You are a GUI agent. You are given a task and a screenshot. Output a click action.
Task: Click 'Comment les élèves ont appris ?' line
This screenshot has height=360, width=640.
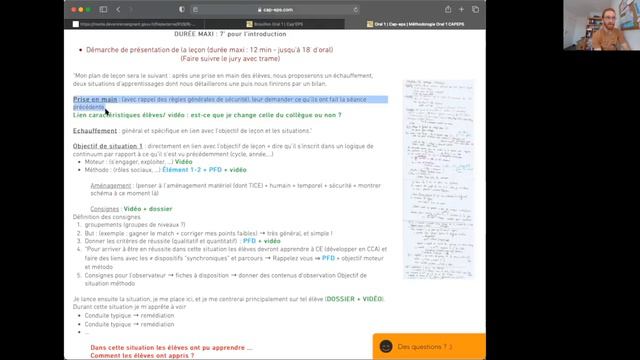point(142,356)
